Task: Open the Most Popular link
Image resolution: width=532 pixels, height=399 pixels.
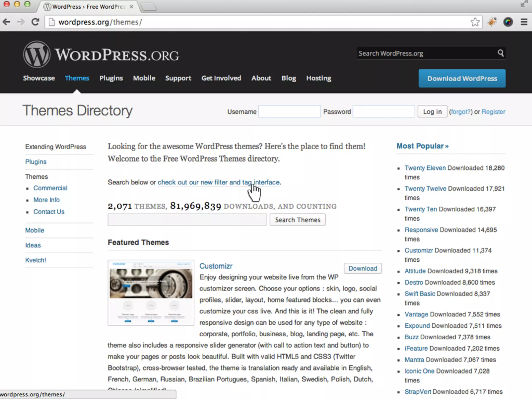Action: (x=422, y=146)
